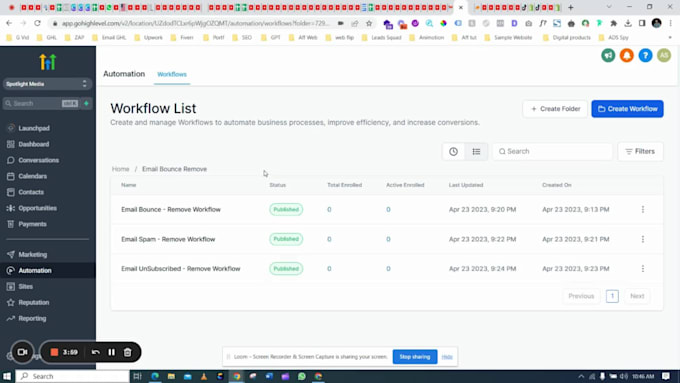Sort by the Last Updated column header
Image resolution: width=680 pixels, height=383 pixels.
466,185
